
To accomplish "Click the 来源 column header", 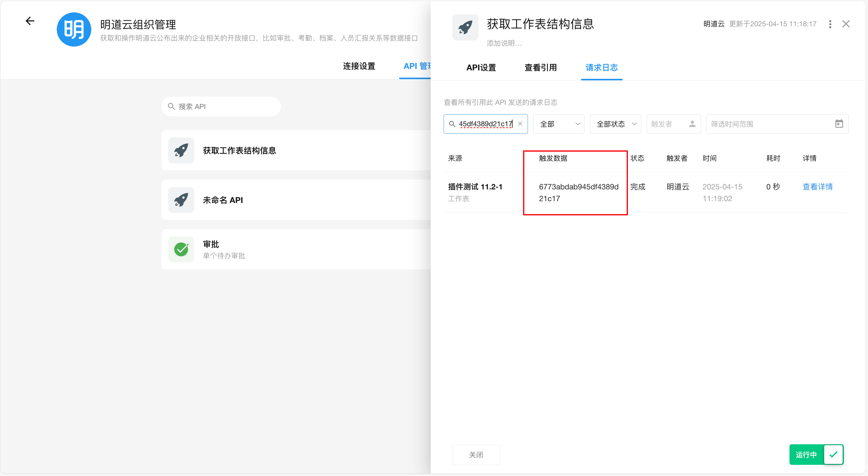I will (x=455, y=158).
